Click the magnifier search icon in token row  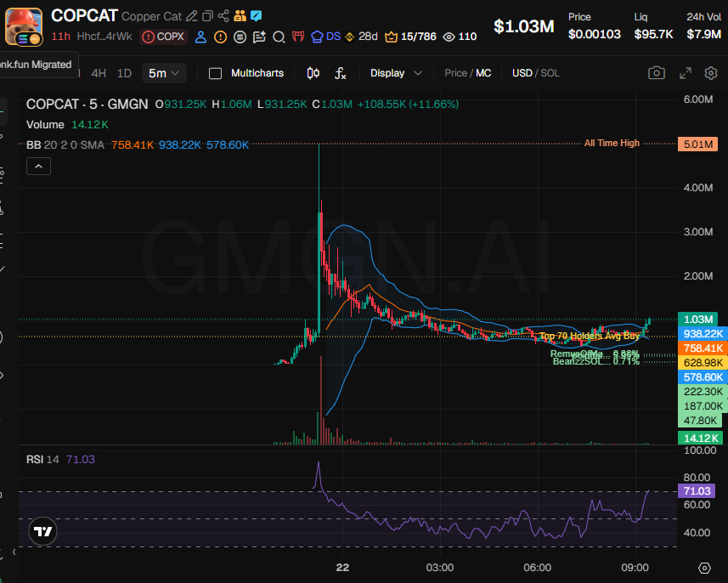click(x=279, y=37)
